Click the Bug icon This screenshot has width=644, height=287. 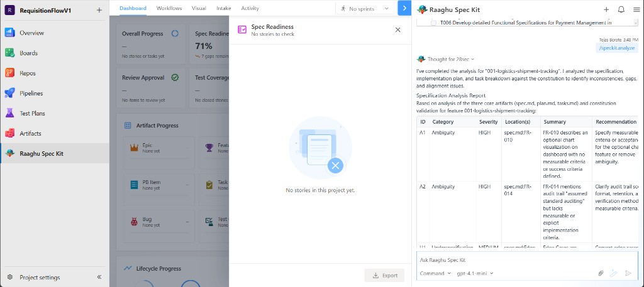(134, 222)
